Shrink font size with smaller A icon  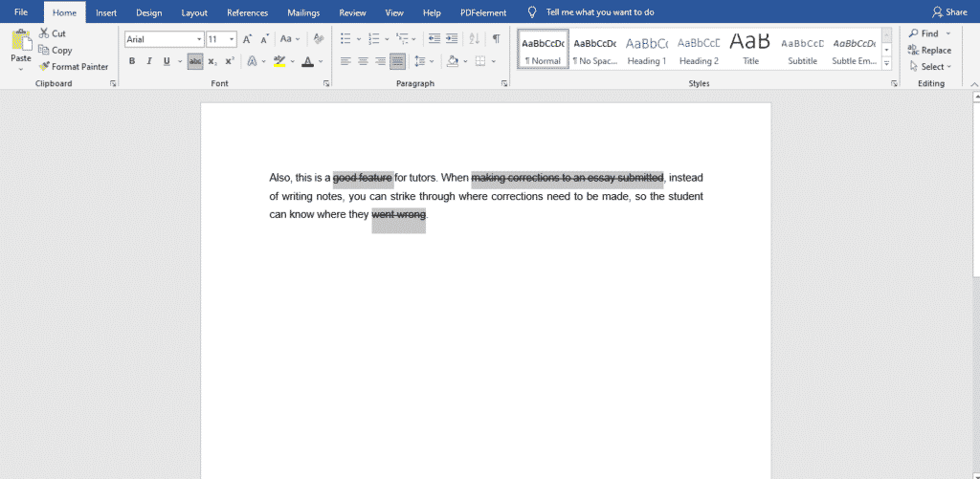(x=264, y=38)
